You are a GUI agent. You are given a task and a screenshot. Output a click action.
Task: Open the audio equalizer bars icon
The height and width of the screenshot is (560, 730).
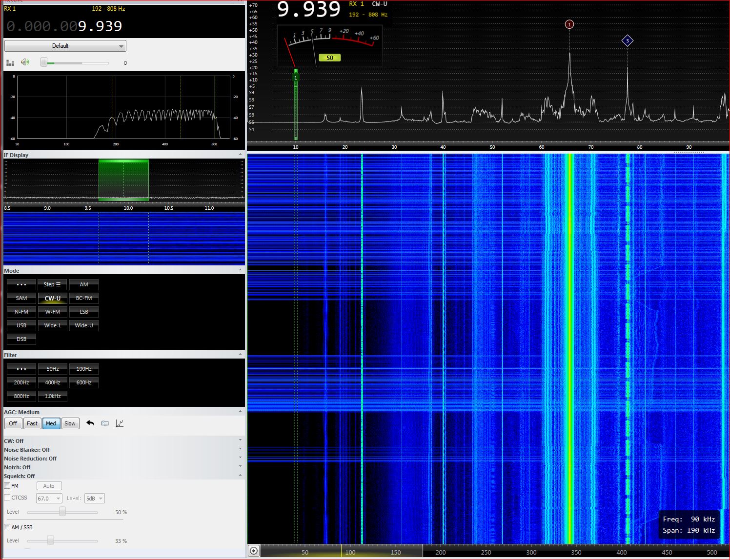(x=10, y=62)
